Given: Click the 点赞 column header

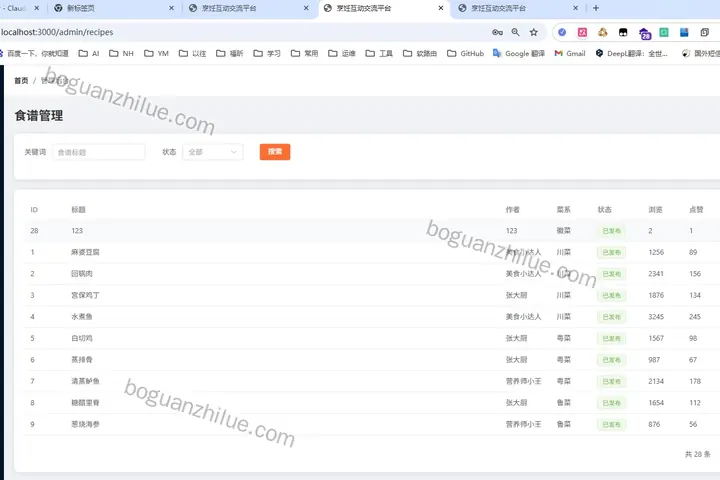Looking at the screenshot, I should tap(696, 209).
